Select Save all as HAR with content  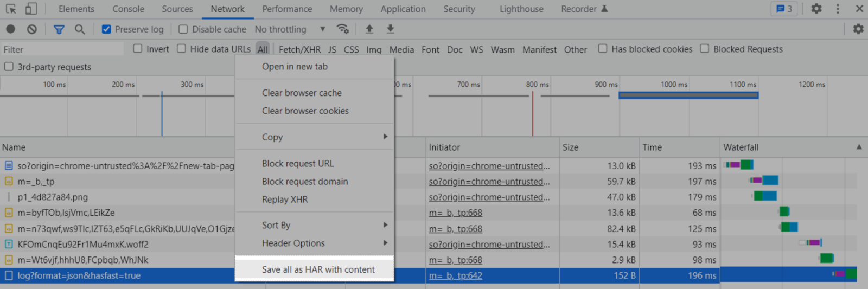coord(318,269)
